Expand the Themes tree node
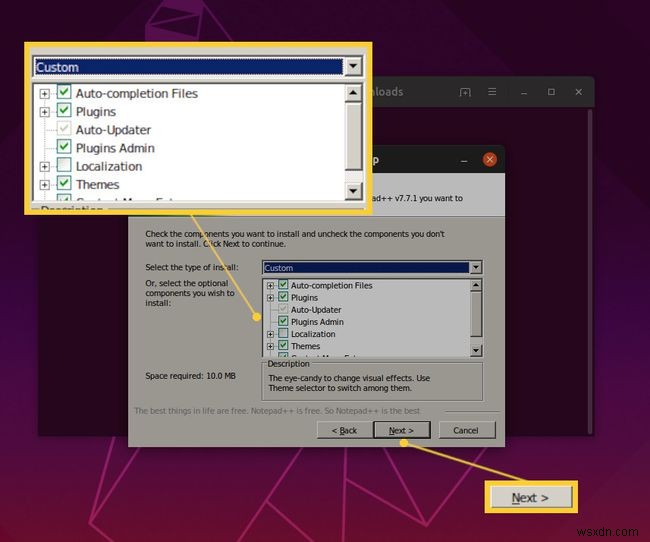This screenshot has width=650, height=542. click(270, 346)
